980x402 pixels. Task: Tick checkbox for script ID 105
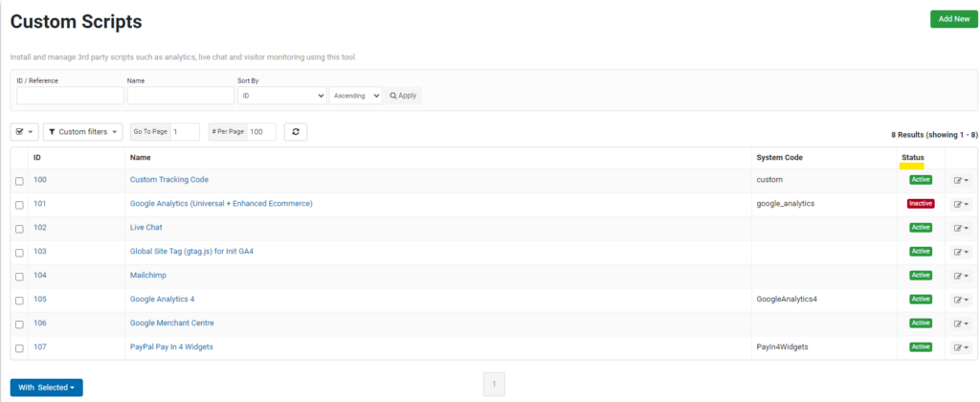[x=19, y=301]
